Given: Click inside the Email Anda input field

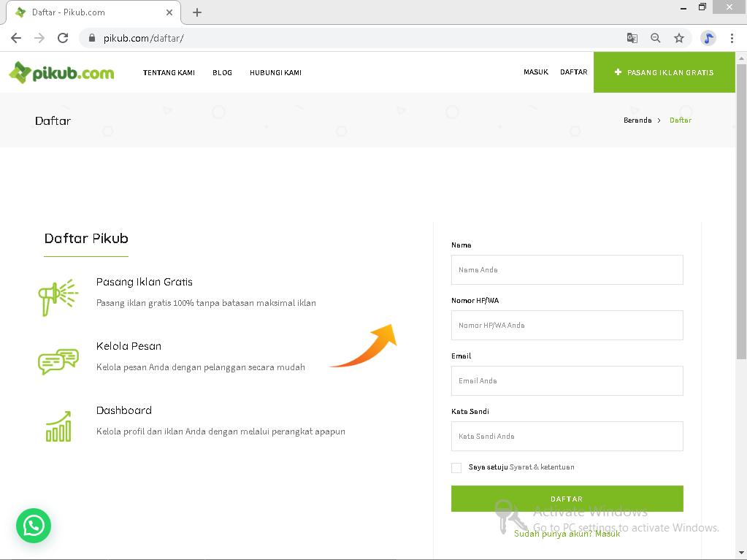Looking at the screenshot, I should coord(567,380).
